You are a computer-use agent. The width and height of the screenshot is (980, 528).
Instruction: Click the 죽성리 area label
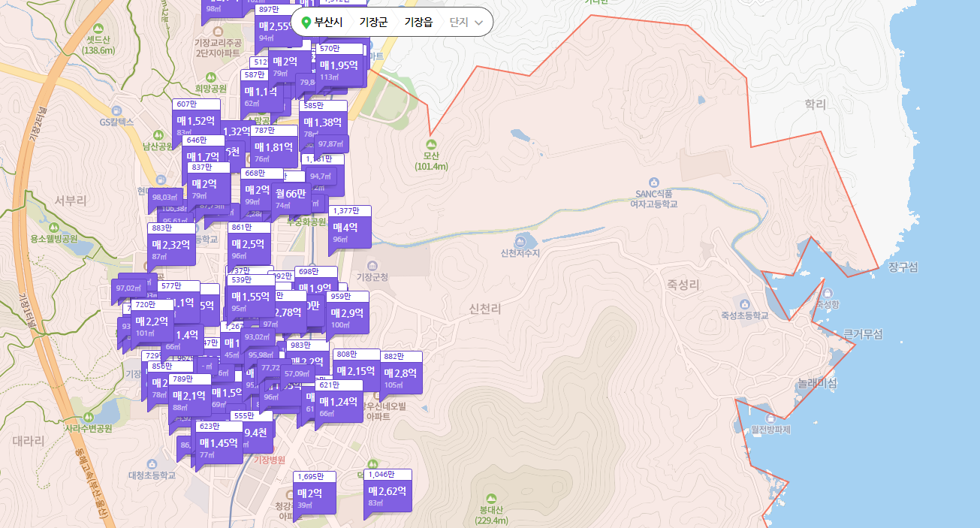point(682,285)
